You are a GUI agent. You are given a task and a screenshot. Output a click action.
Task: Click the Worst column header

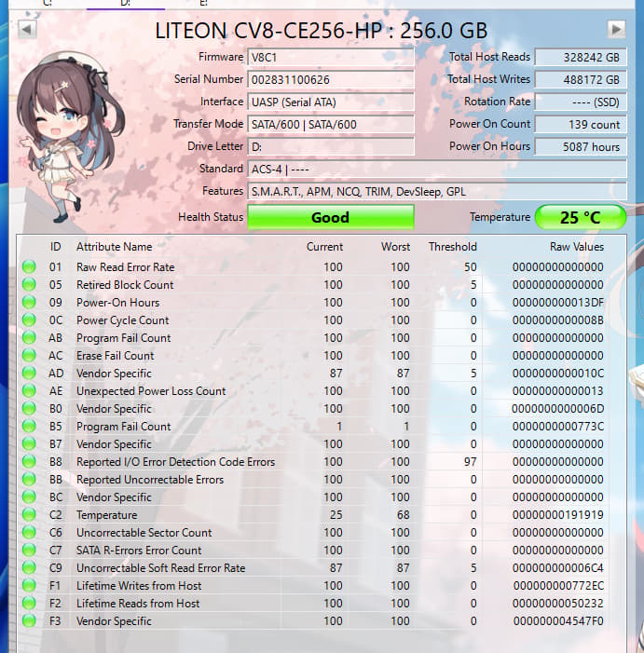point(395,247)
